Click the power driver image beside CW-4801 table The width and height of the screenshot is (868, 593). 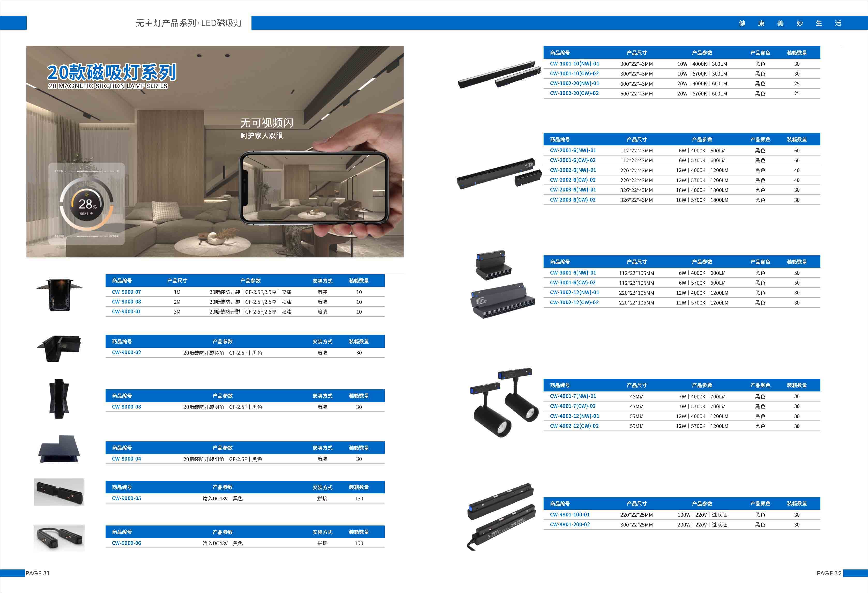click(x=501, y=517)
